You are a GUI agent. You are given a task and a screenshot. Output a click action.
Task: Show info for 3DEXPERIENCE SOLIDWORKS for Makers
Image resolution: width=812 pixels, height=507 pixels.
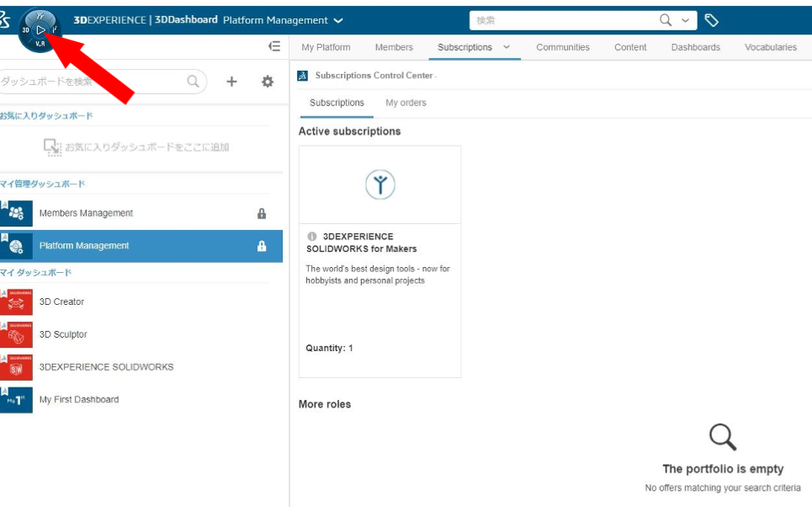coord(311,237)
